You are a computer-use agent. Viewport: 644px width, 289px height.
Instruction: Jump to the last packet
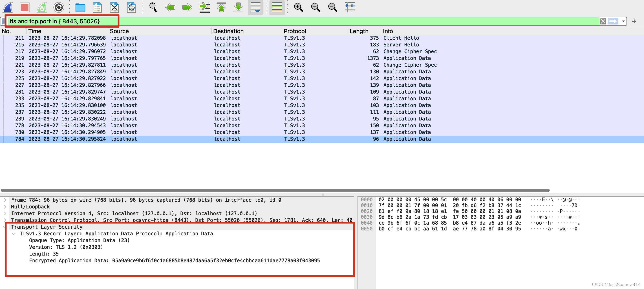pos(238,7)
